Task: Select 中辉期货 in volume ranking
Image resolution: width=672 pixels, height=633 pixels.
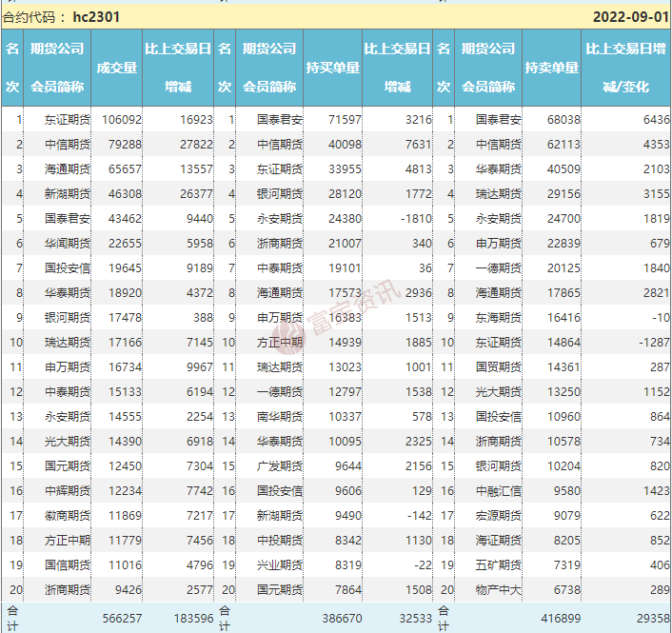Action: pos(68,491)
